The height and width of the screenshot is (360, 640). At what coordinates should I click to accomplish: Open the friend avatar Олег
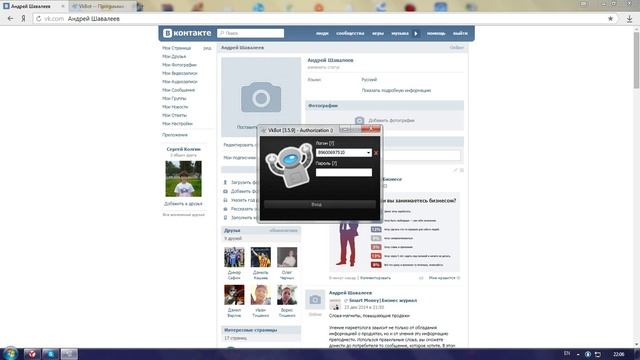[287, 257]
